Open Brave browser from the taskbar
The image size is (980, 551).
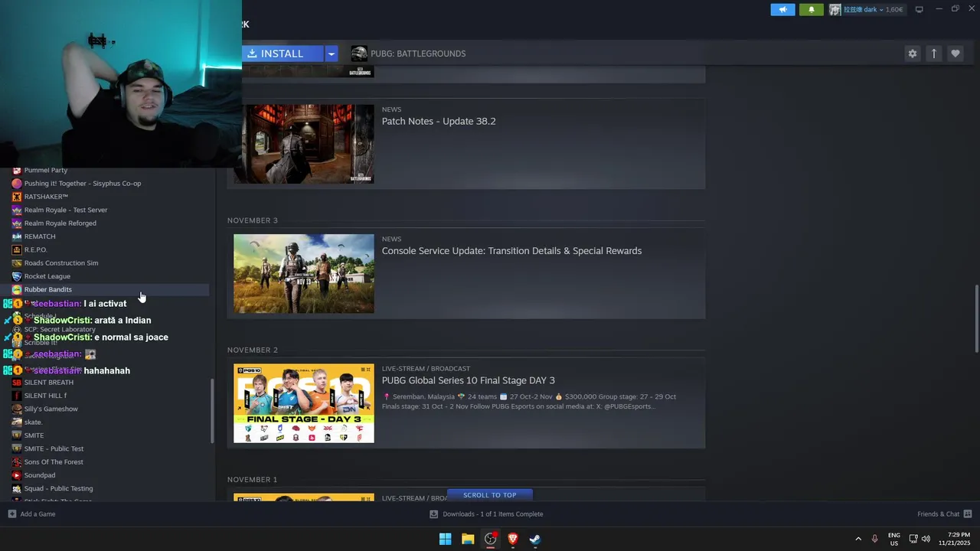pyautogui.click(x=513, y=539)
